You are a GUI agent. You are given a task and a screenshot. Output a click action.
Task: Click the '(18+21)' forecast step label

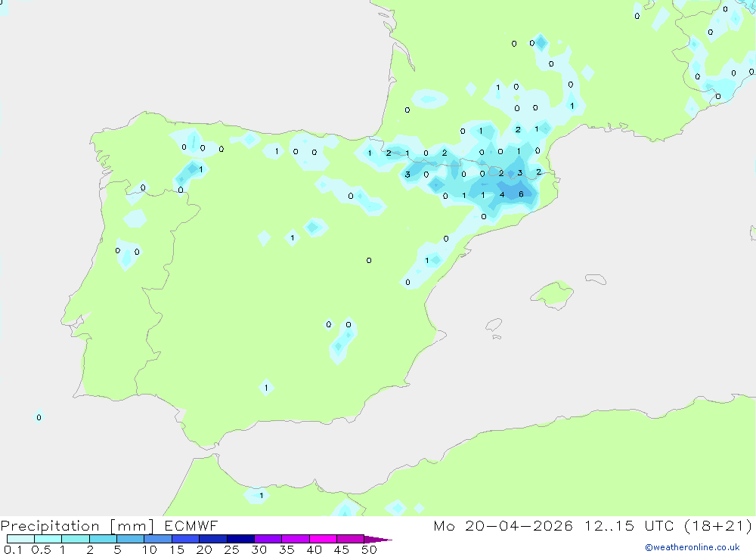[x=718, y=525]
